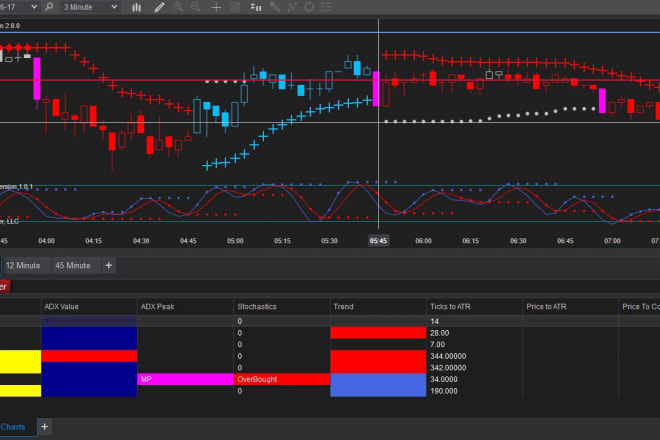Click the 05:45 highlighted time marker

click(x=378, y=241)
